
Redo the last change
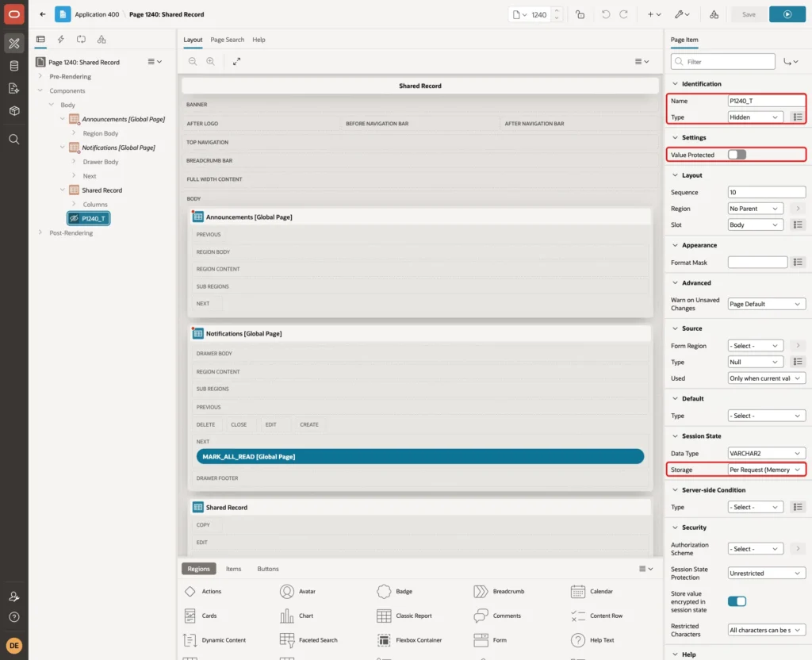623,14
